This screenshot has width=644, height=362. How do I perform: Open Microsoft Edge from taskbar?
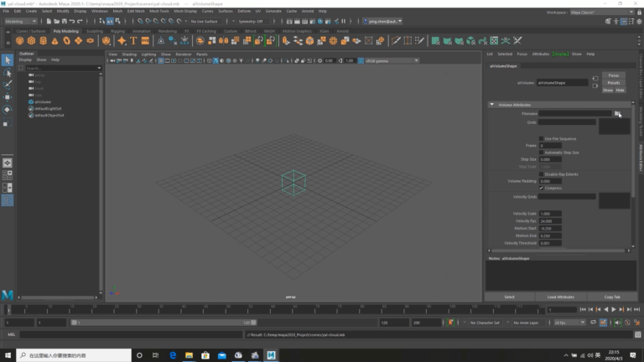173,355
